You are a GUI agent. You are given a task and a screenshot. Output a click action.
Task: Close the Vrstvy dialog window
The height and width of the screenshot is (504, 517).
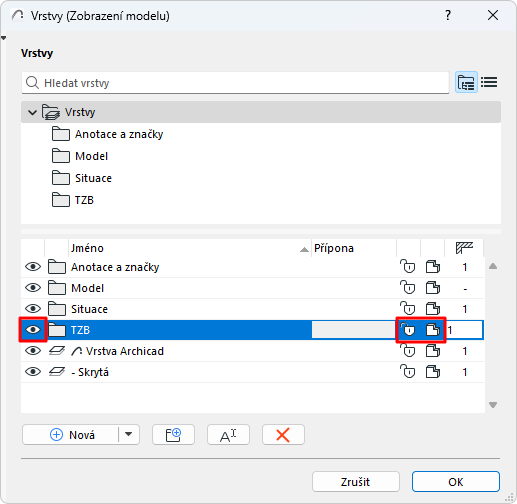(x=493, y=15)
